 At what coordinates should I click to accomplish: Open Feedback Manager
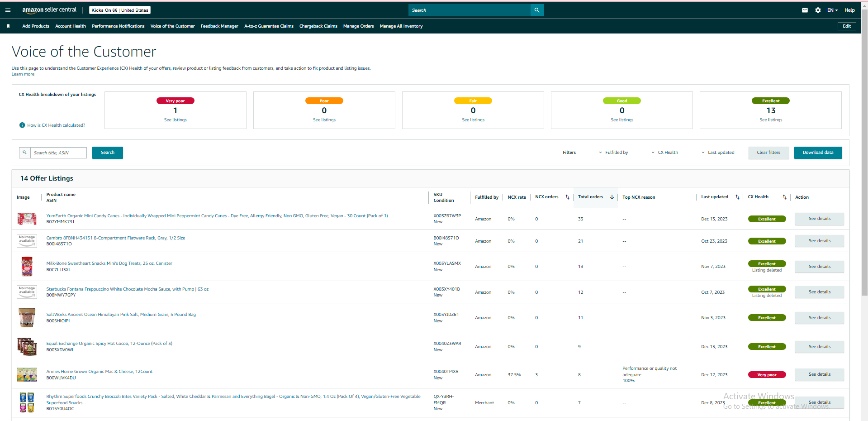point(219,26)
